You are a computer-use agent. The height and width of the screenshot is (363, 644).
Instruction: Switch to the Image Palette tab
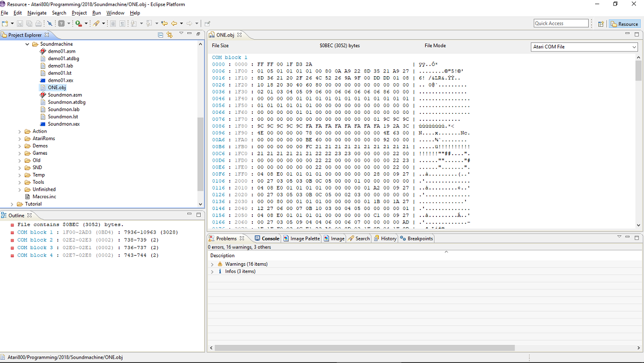pyautogui.click(x=302, y=238)
